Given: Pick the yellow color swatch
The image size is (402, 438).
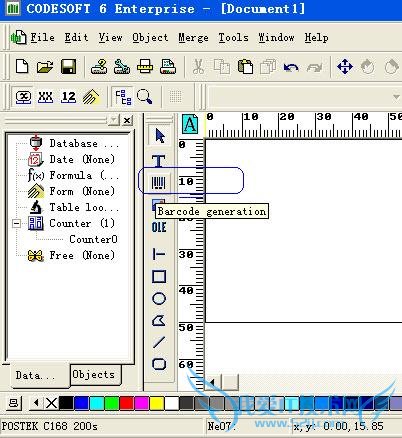Looking at the screenshot, I should click(x=157, y=403).
